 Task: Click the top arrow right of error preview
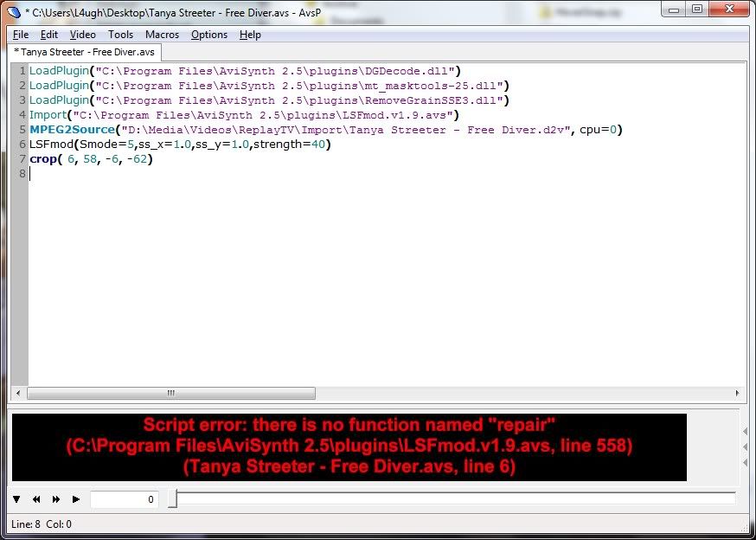[745, 430]
